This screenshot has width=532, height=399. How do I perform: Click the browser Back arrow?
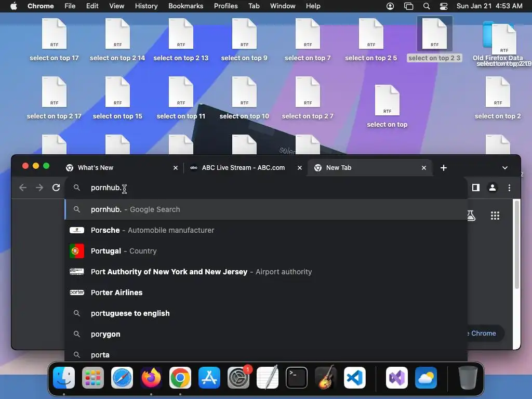point(23,188)
